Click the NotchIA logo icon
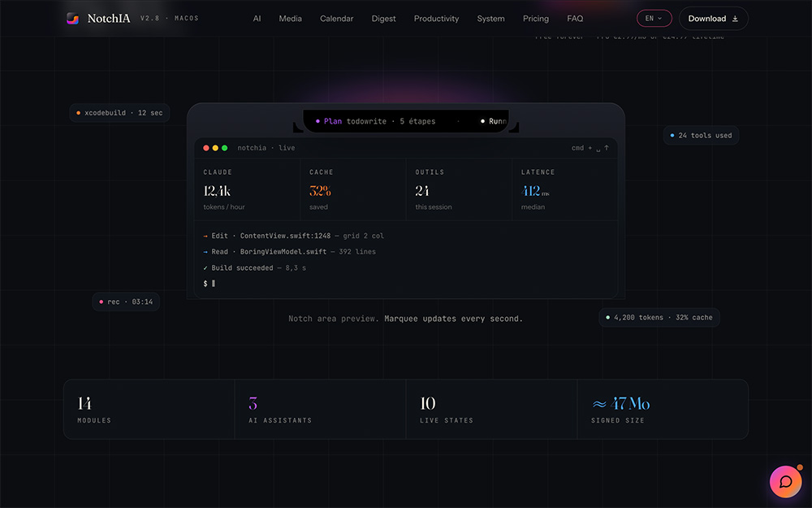The image size is (812, 508). click(72, 19)
